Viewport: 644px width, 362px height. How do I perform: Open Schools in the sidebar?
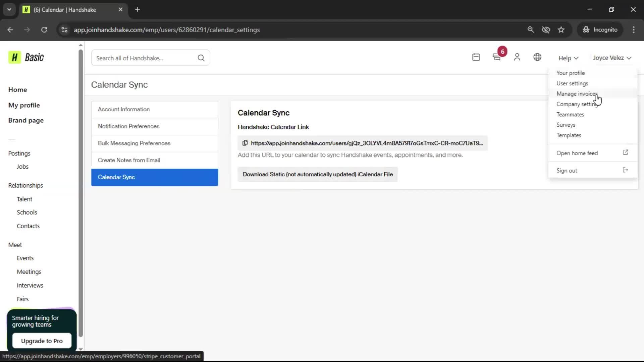27,213
